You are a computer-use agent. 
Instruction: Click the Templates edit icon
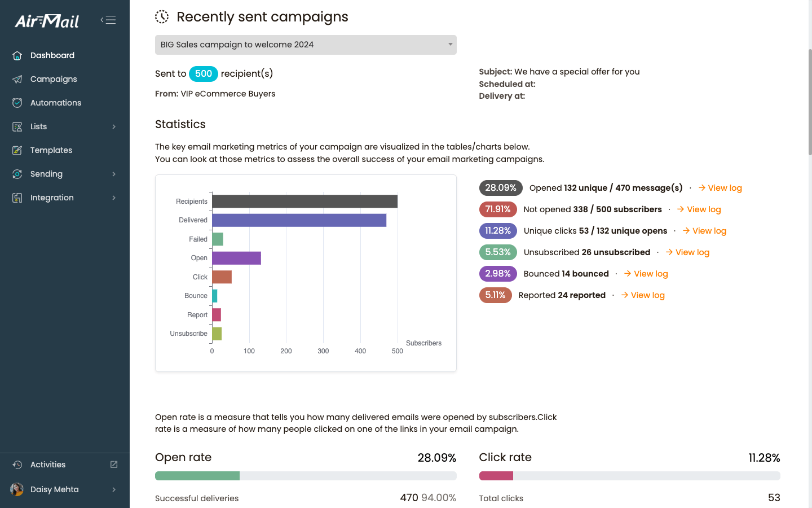[17, 150]
